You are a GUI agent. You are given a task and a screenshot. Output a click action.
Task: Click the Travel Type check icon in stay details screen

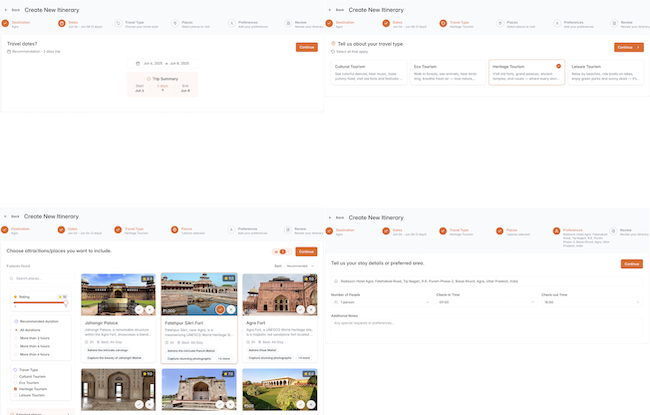coord(443,231)
